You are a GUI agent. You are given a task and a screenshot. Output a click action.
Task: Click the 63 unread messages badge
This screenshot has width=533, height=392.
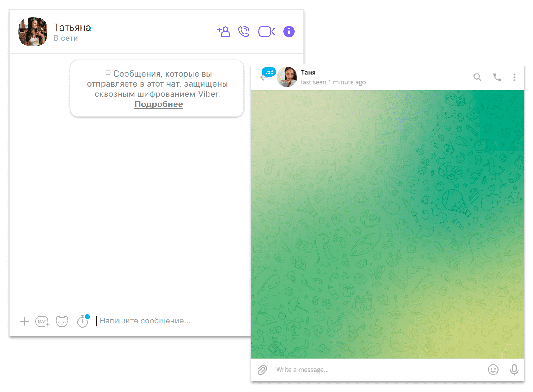pyautogui.click(x=269, y=72)
